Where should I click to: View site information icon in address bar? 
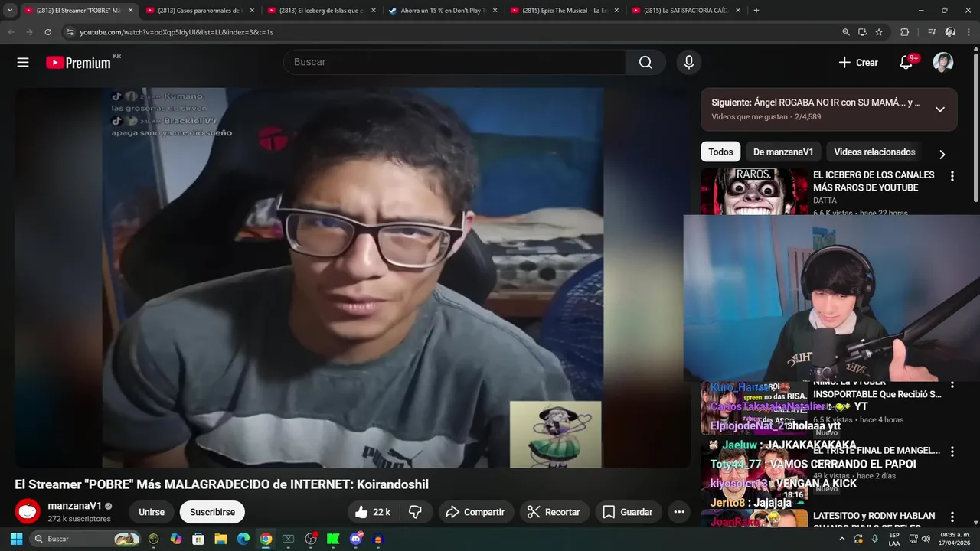tap(70, 32)
